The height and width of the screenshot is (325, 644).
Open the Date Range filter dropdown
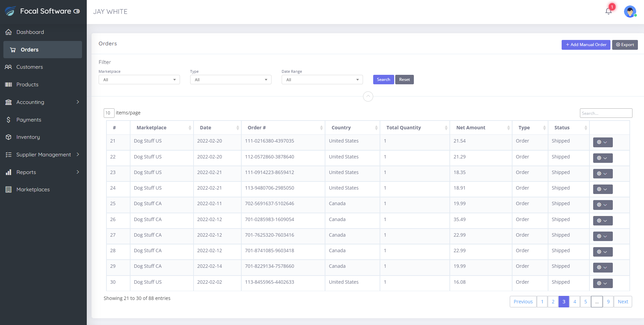click(x=322, y=80)
